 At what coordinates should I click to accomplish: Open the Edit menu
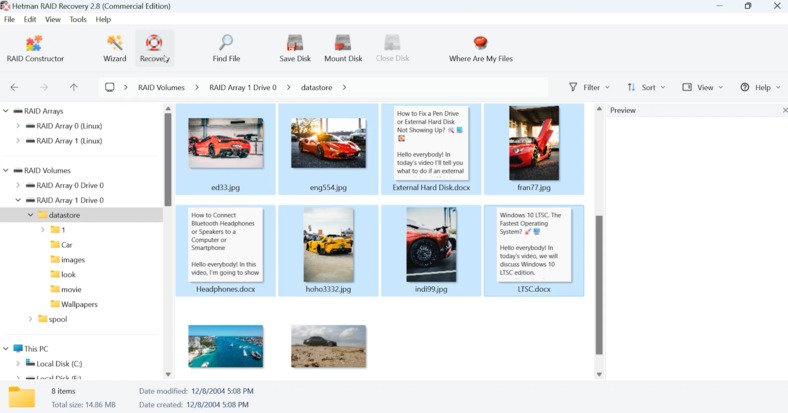coord(30,19)
